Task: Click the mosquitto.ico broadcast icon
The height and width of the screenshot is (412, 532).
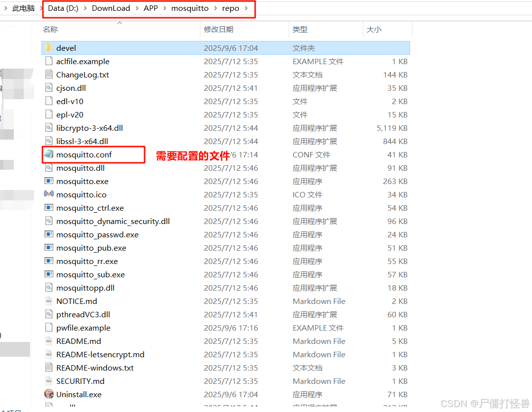Action: (x=49, y=194)
